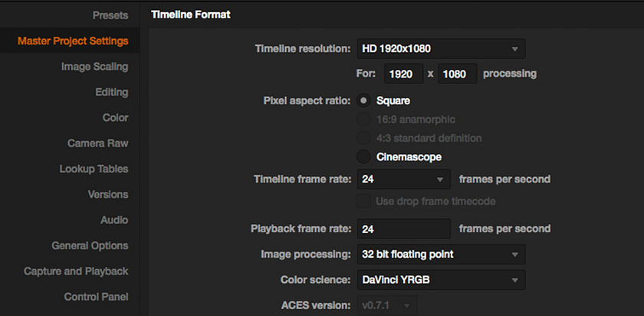Click the width field showing 1920
Screen dimensions: 644x316
click(x=404, y=74)
